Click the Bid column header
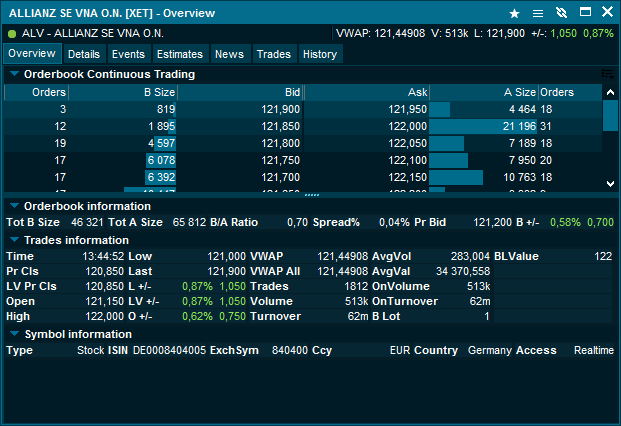 coord(240,92)
